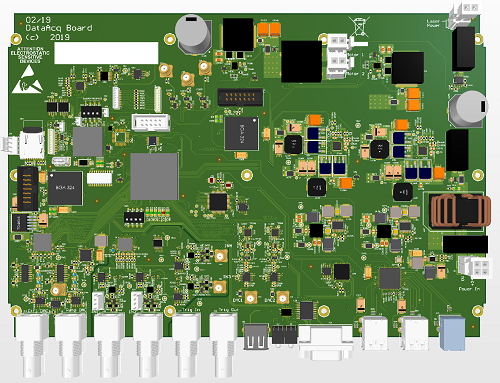500x383 pixels.
Task: Click the (c) 2019 copyright text
Action: (x=48, y=37)
